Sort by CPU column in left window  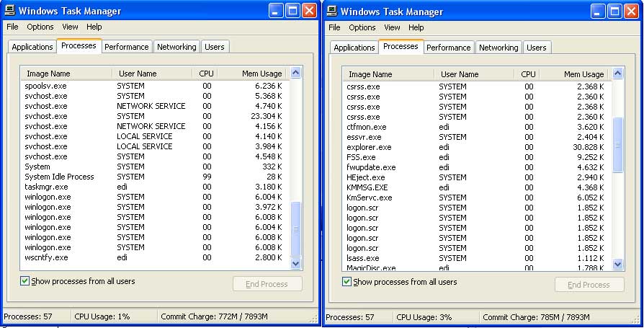[205, 74]
